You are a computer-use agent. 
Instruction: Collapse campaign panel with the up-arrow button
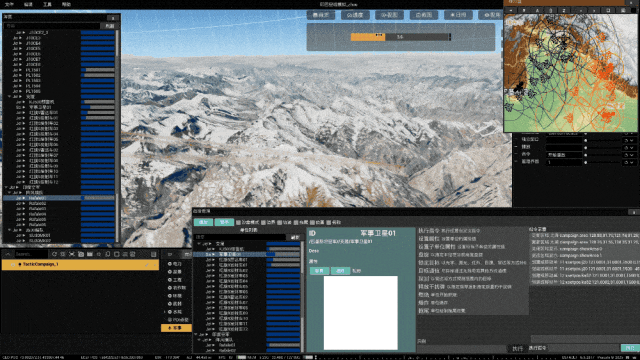(7, 254)
